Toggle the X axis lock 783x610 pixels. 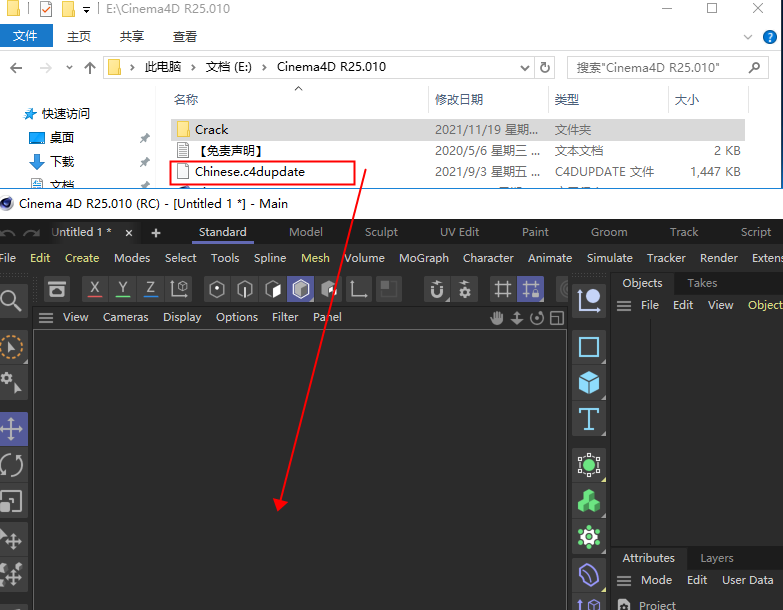pyautogui.click(x=95, y=289)
